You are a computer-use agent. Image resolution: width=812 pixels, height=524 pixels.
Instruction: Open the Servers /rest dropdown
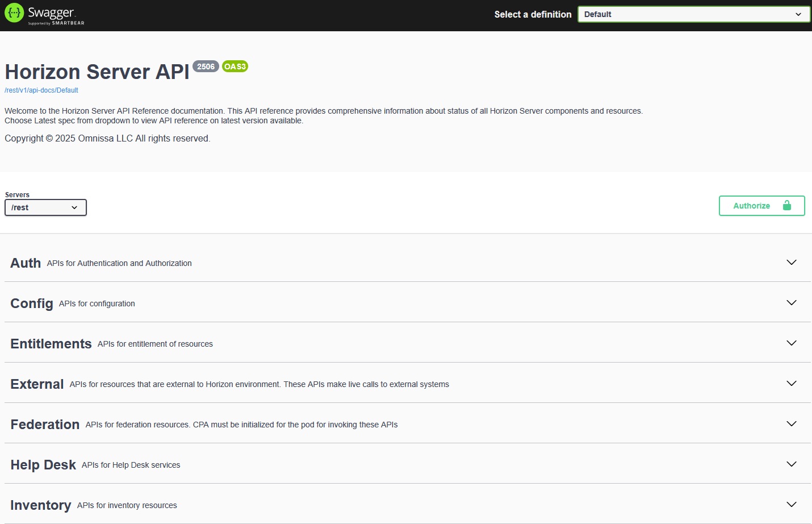[x=45, y=207]
